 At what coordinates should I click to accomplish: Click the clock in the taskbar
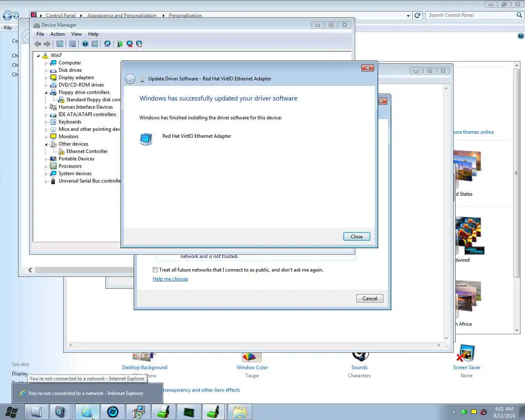point(504,412)
